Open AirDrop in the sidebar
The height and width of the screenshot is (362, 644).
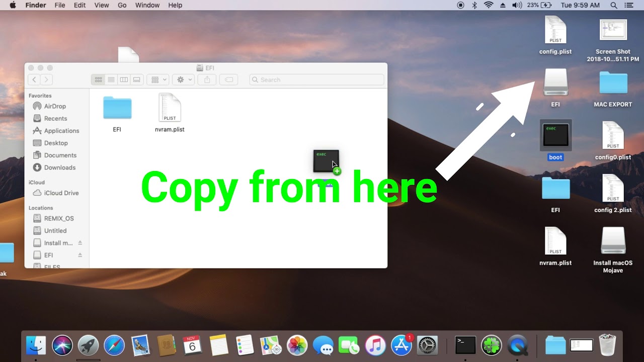tap(55, 106)
